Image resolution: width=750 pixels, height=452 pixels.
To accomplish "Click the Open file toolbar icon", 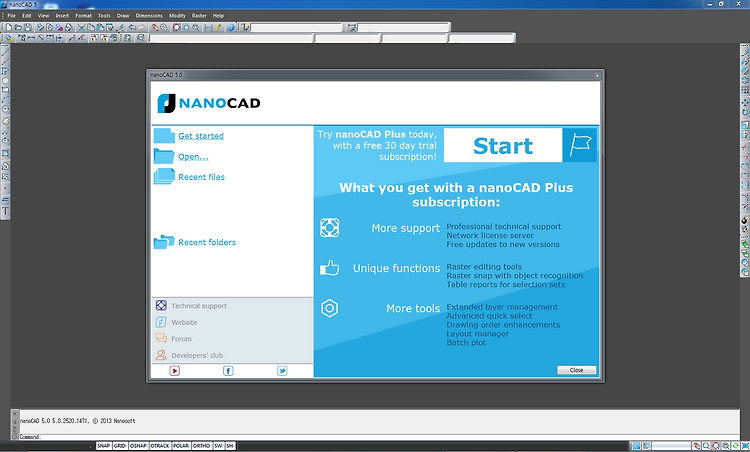I will coord(18,28).
